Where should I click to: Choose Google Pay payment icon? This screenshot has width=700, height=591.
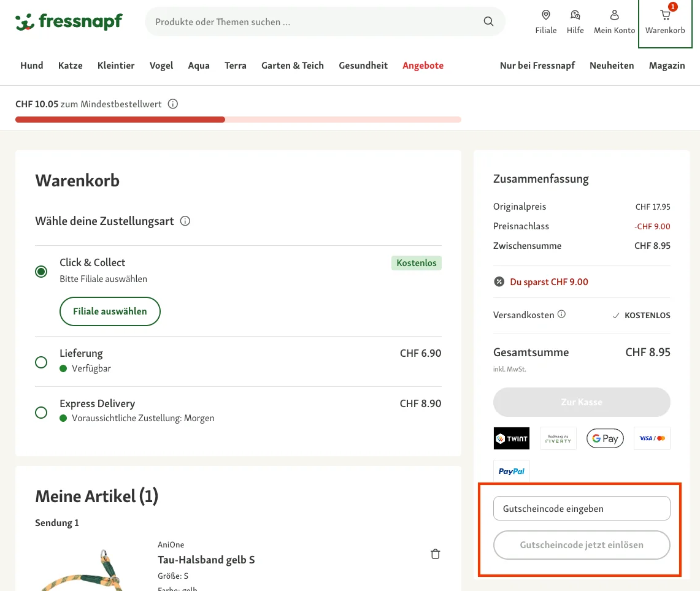tap(605, 438)
